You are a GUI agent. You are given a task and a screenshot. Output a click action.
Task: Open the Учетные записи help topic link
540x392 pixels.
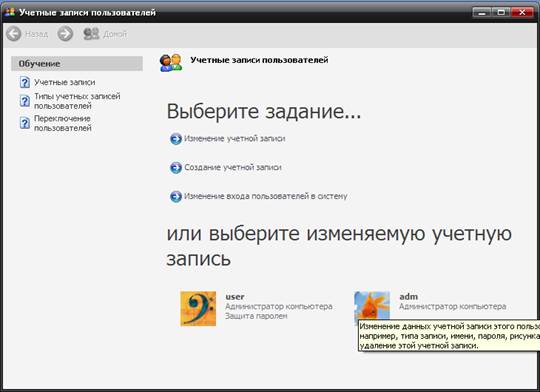pos(64,82)
